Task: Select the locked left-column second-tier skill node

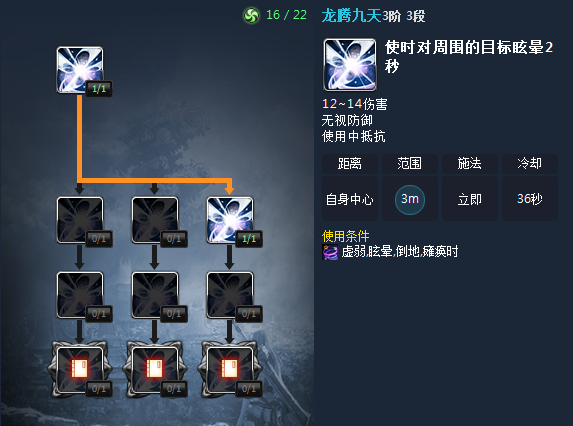Action: pyautogui.click(x=80, y=220)
